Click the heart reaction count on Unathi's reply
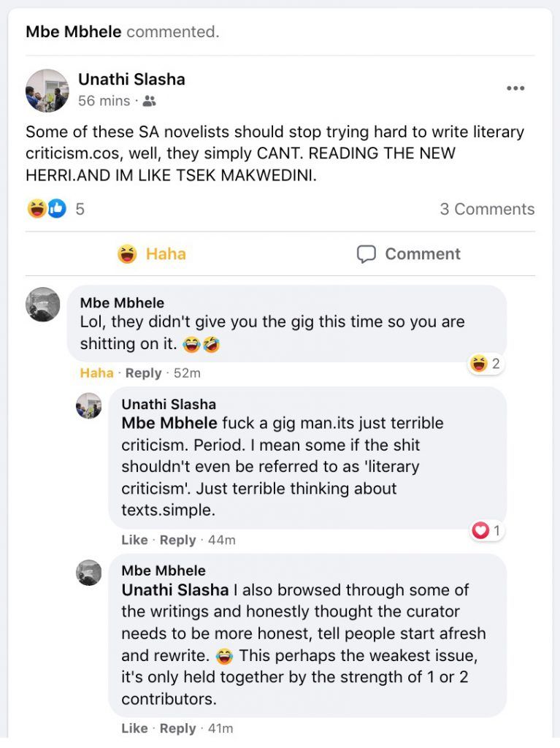 point(486,531)
